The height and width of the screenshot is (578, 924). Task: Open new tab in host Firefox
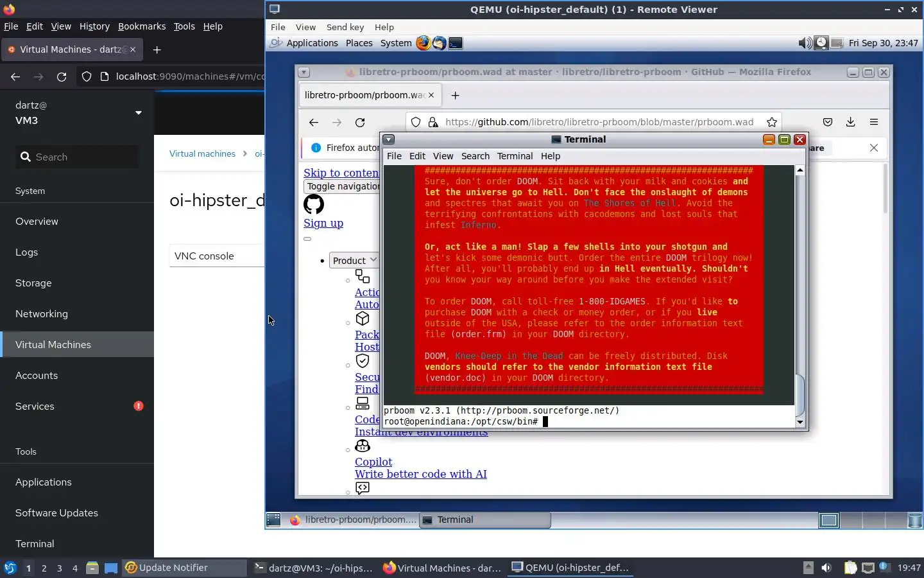[157, 49]
